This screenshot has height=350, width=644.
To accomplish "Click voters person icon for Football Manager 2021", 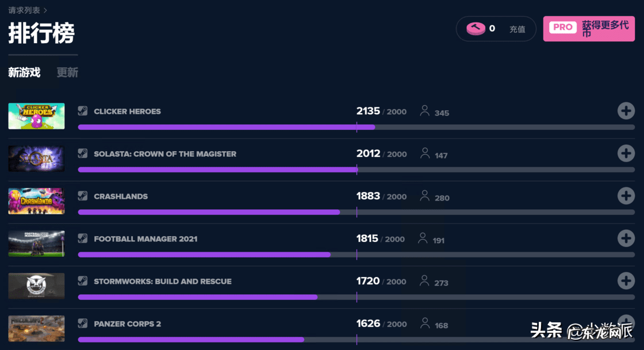I will pos(423,239).
